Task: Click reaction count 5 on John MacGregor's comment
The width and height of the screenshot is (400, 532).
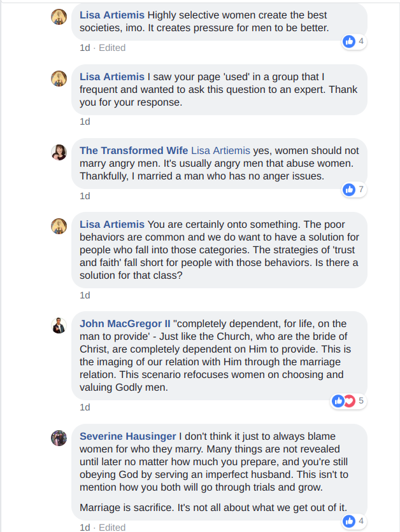Action: (x=361, y=401)
